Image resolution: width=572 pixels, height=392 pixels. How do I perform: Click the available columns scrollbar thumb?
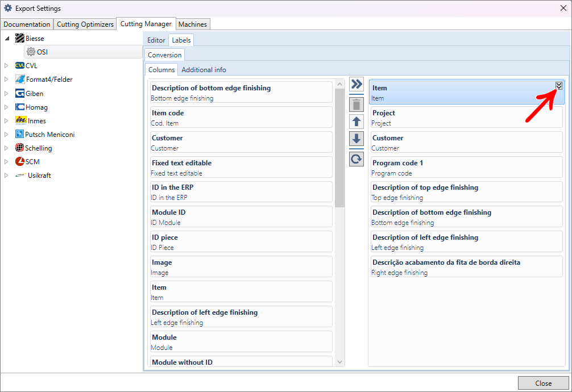click(x=339, y=148)
